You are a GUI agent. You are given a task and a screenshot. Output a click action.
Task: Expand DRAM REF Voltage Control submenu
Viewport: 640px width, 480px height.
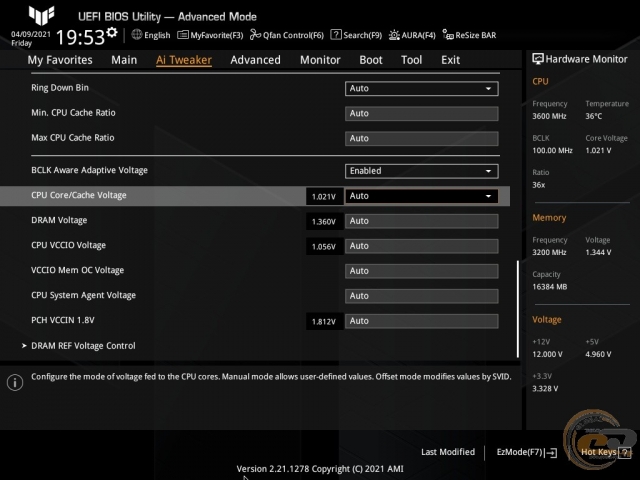click(83, 346)
